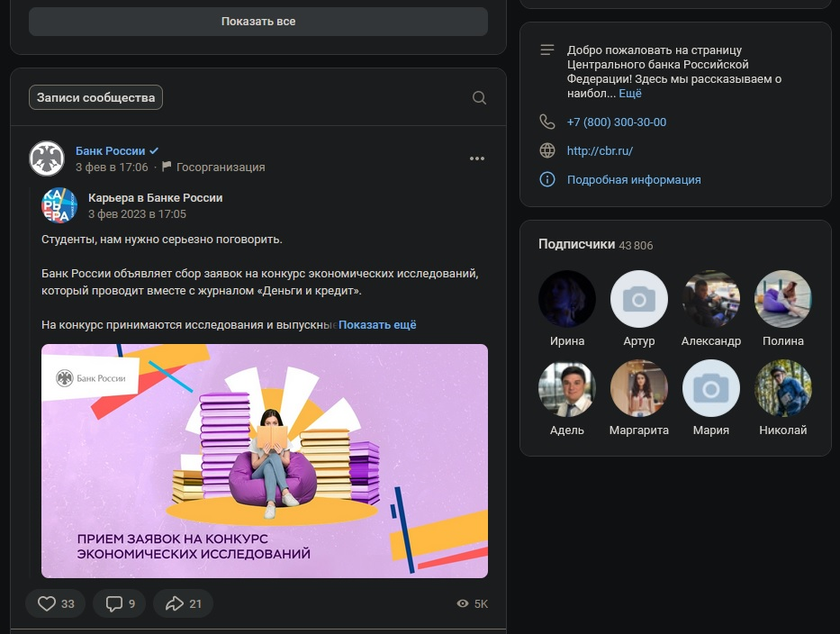Click the phone icon in the info panel
The width and height of the screenshot is (840, 634).
(547, 122)
